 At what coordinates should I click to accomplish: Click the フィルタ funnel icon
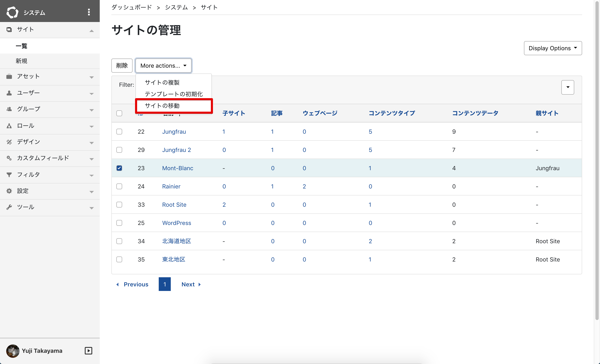click(9, 175)
